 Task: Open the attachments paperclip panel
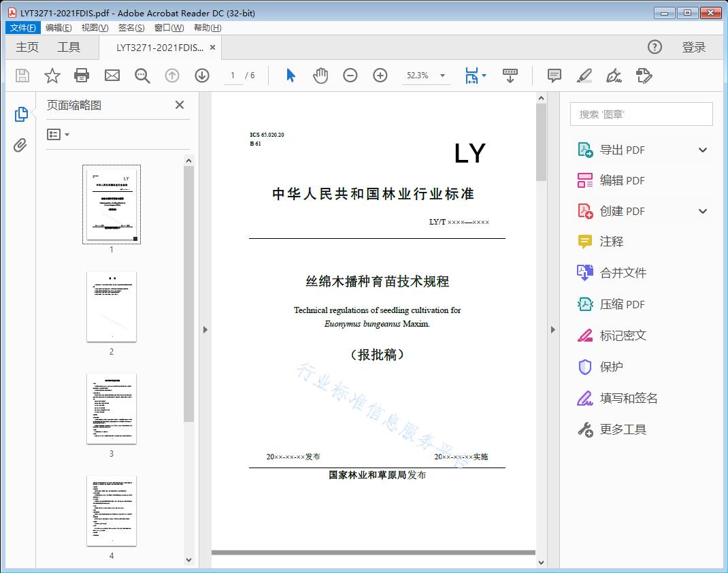coord(21,143)
